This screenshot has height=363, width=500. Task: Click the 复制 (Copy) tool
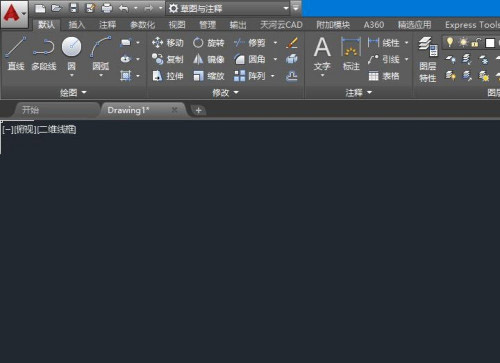[167, 59]
